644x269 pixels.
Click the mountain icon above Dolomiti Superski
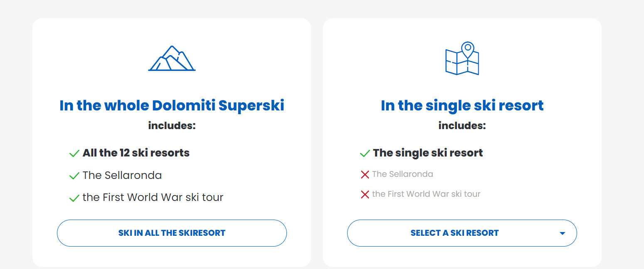tap(172, 58)
